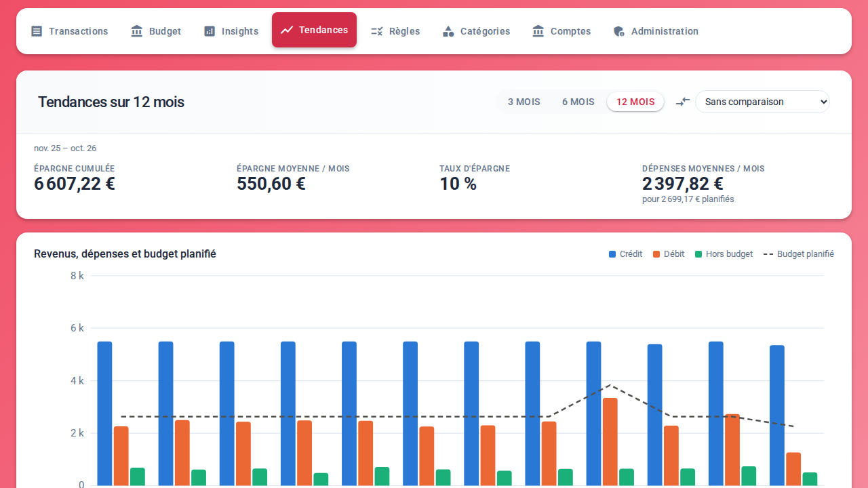Click the 6 607,22 € cumulative savings value
The image size is (868, 488).
pyautogui.click(x=75, y=184)
